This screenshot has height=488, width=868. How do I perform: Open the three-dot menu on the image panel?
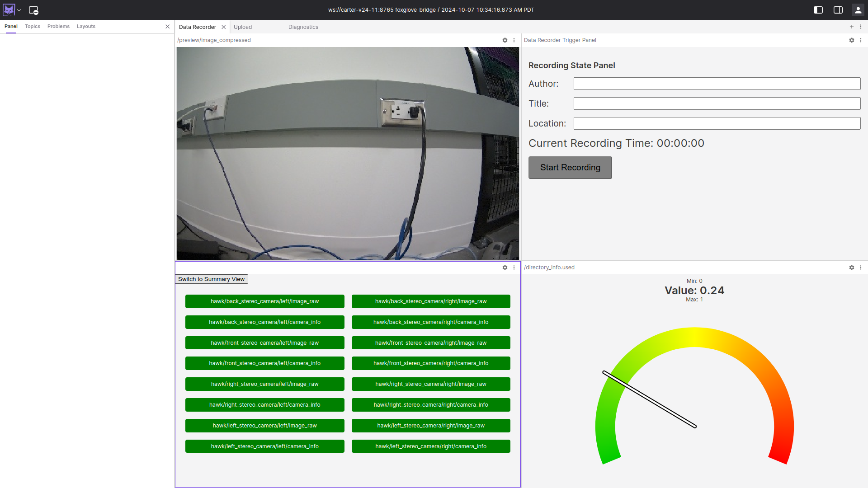pos(514,40)
